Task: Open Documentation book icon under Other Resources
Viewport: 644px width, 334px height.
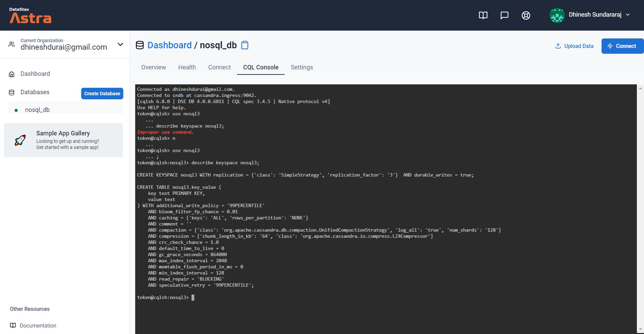Action: (x=13, y=325)
